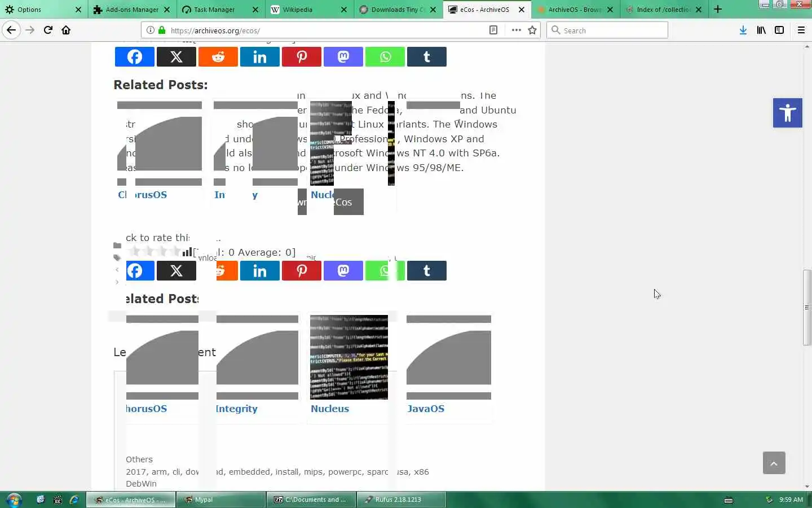Open the downloads panel
Screen dimensions: 812x508
click(x=743, y=30)
